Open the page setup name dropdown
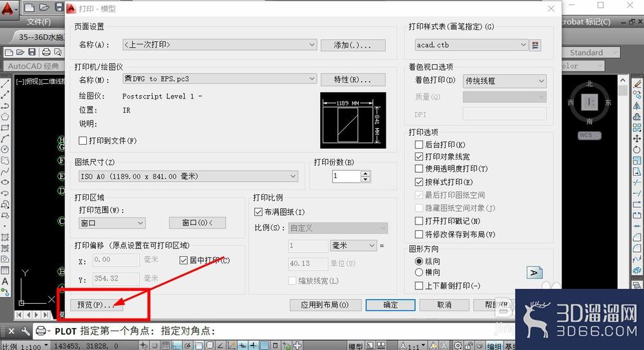644x350 pixels. pos(220,44)
